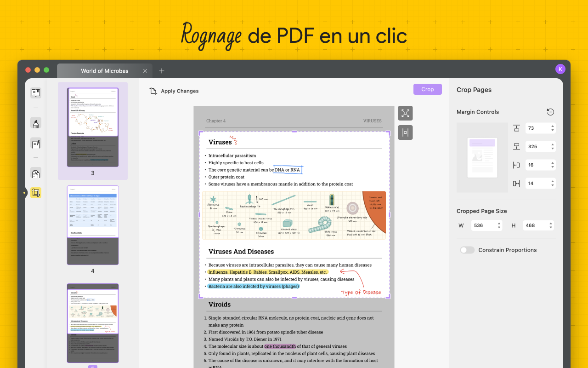The height and width of the screenshot is (368, 588).
Task: Decrease the bottom margin value 325
Action: [553, 149]
